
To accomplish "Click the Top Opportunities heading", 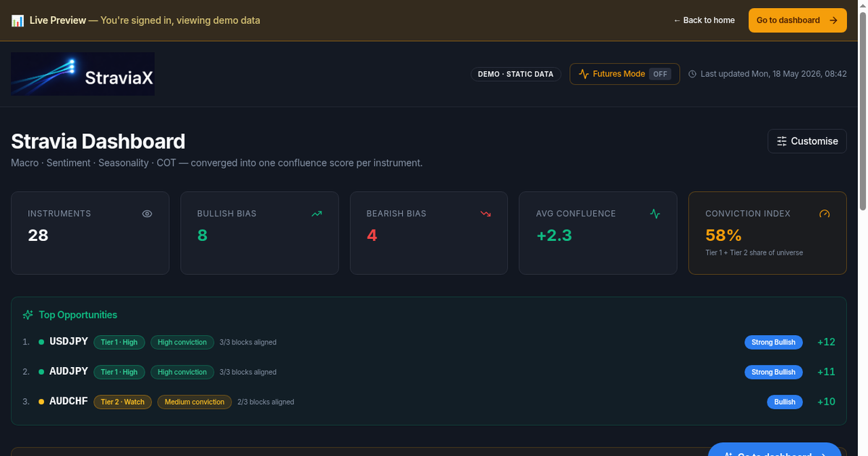I will pos(78,315).
